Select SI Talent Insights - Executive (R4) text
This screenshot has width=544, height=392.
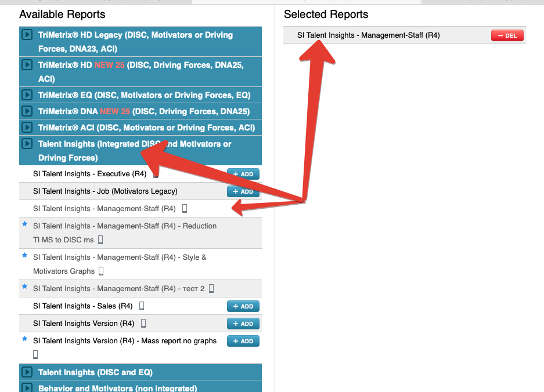[90, 173]
